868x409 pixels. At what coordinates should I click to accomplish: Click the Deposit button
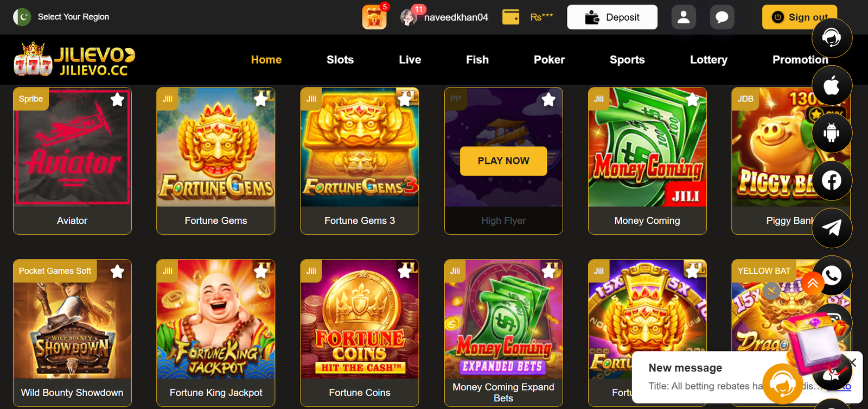point(612,17)
